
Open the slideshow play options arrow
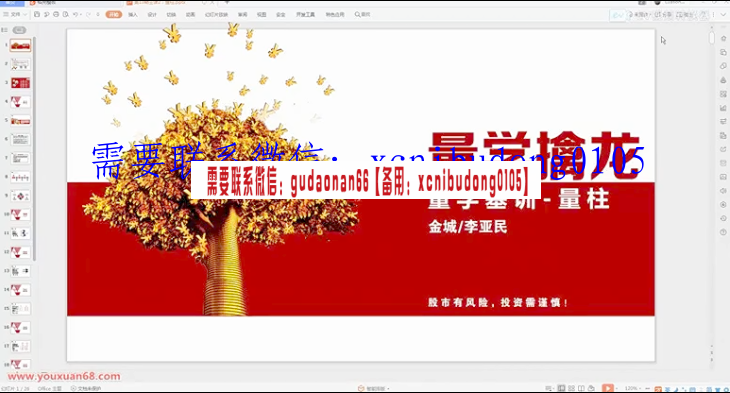click(616, 388)
